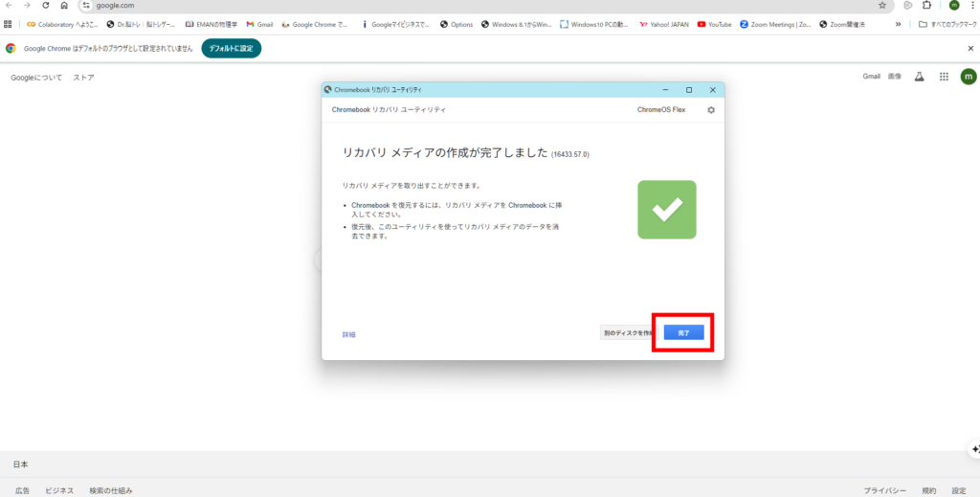This screenshot has width=980, height=497.
Task: Reload the page with the refresh icon
Action: click(x=45, y=6)
